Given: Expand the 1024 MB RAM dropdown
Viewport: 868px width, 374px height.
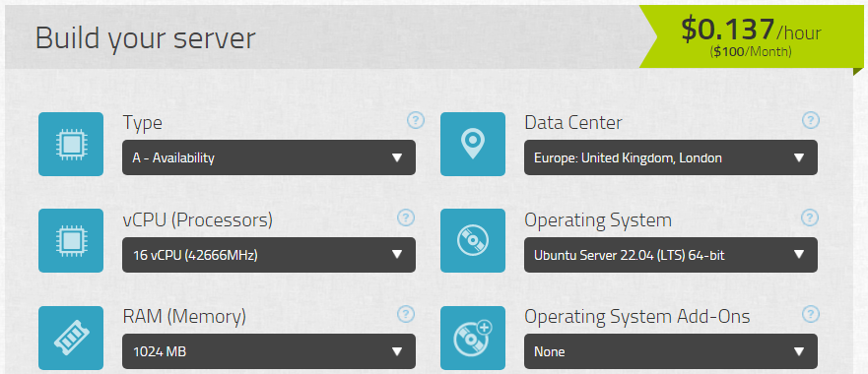Looking at the screenshot, I should [x=269, y=351].
